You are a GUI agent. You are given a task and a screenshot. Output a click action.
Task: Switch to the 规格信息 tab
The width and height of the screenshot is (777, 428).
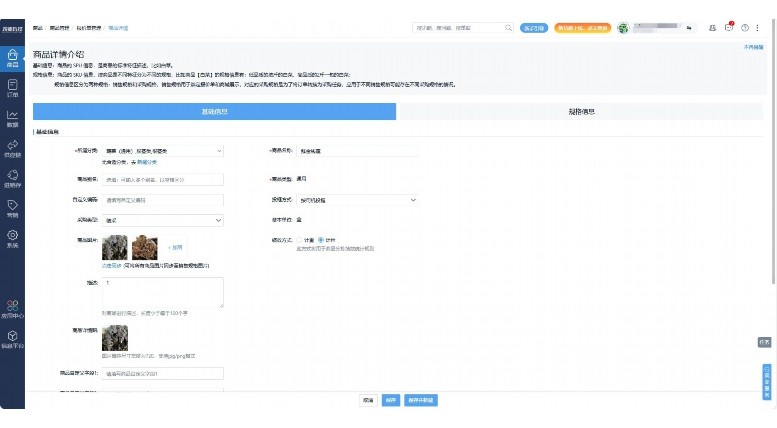click(x=581, y=111)
